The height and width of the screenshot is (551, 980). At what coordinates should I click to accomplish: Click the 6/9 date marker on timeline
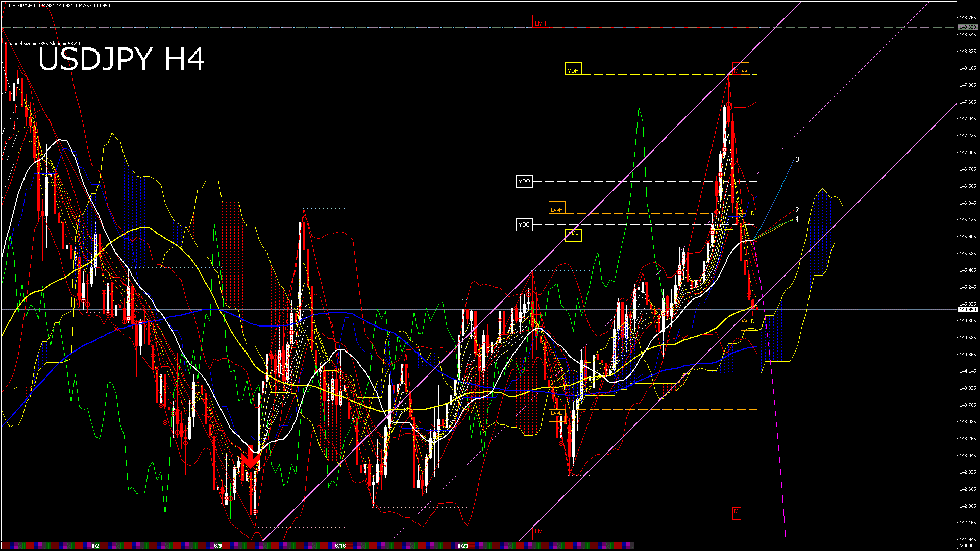click(218, 546)
